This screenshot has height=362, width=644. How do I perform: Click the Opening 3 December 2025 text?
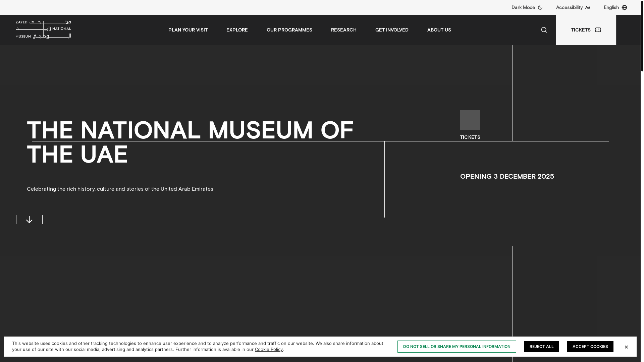click(x=507, y=176)
